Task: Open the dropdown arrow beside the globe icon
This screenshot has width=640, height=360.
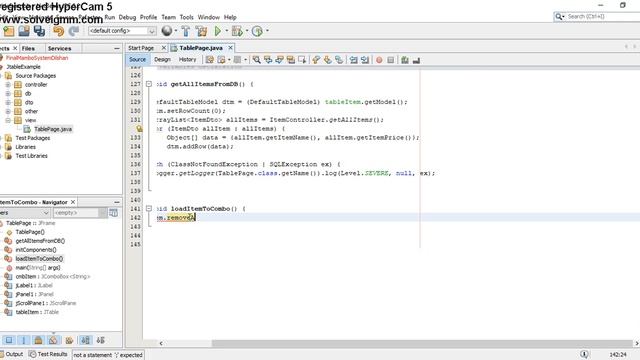Action: point(176,31)
